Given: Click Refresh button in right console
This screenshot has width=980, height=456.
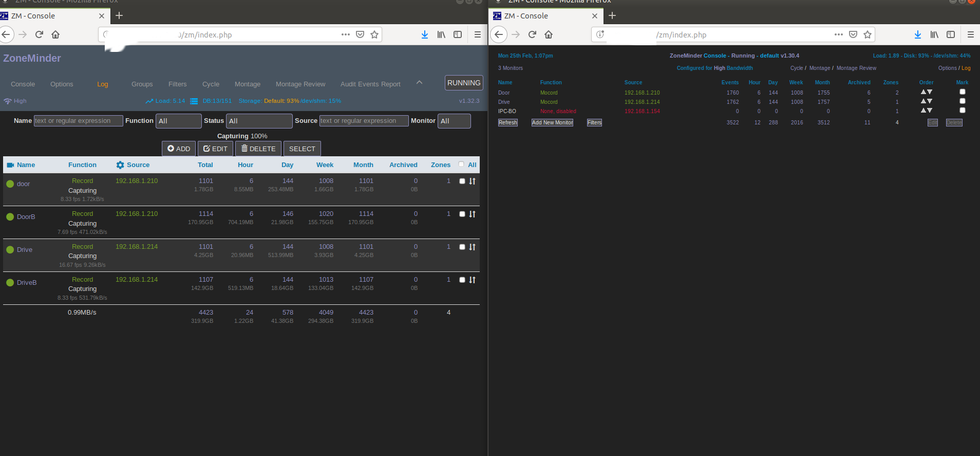Looking at the screenshot, I should coord(508,123).
